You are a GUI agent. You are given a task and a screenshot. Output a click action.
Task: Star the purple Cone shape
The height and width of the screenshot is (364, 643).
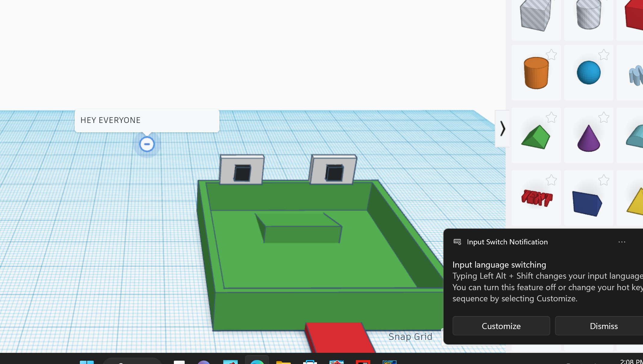pyautogui.click(x=604, y=117)
